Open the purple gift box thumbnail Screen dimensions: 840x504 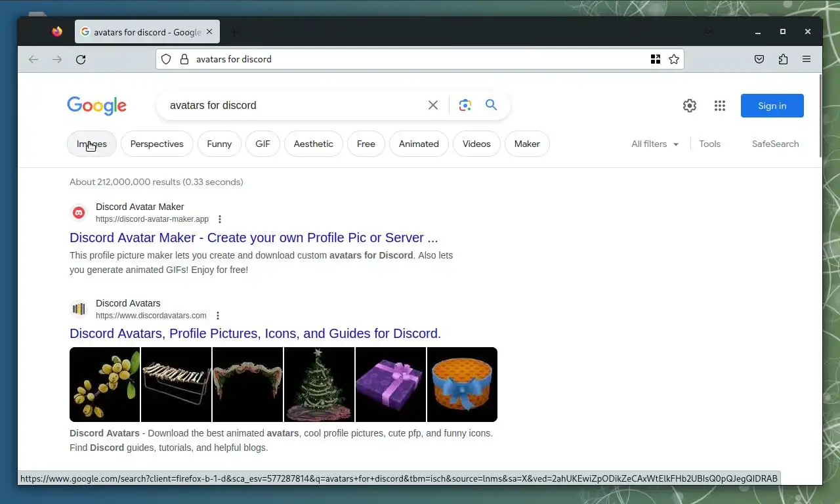[x=390, y=385]
